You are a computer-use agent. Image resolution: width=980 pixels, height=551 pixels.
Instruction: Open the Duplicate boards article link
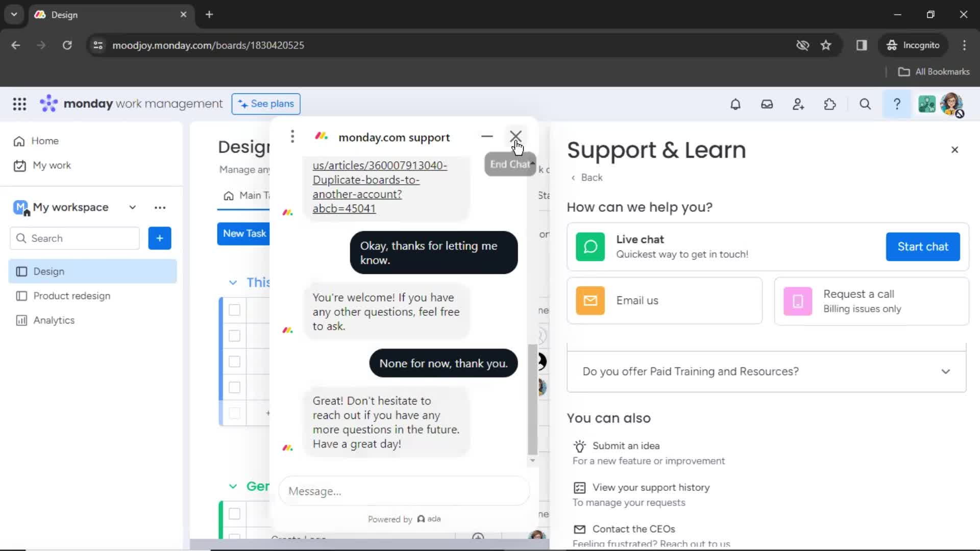(x=379, y=187)
